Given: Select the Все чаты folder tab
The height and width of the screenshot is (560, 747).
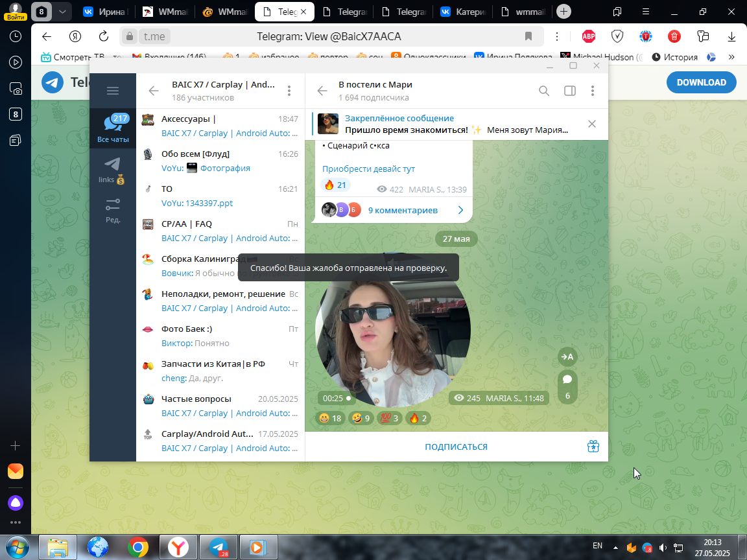Looking at the screenshot, I should point(113,128).
